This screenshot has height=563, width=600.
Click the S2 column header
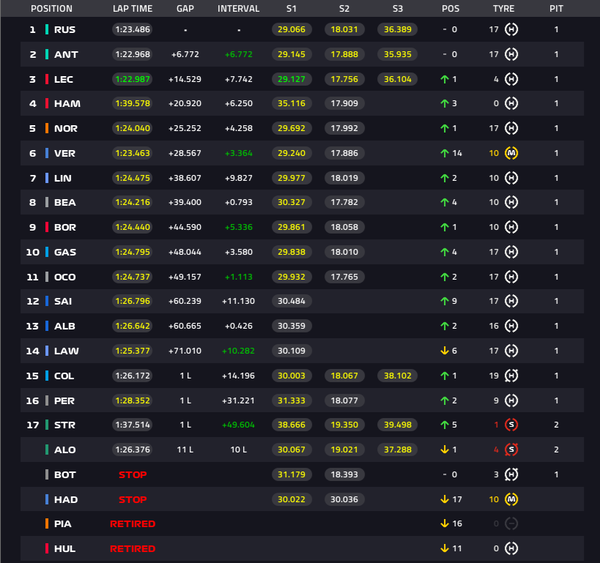click(x=344, y=8)
